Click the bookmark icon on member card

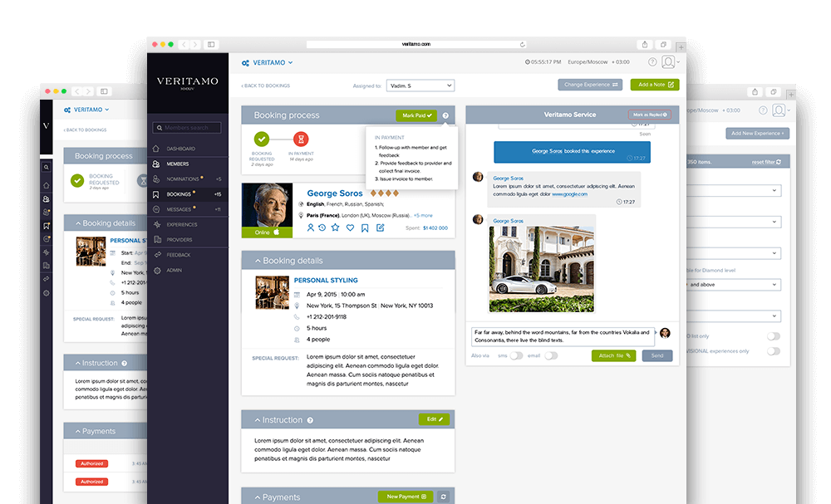[365, 227]
